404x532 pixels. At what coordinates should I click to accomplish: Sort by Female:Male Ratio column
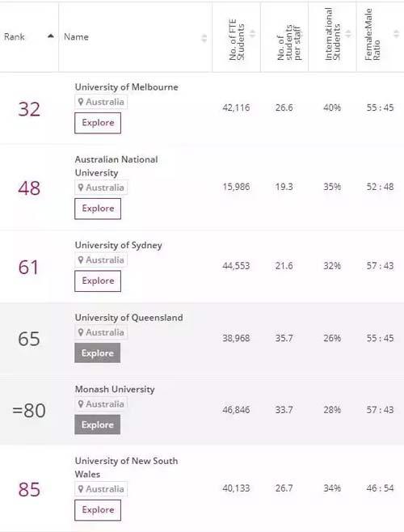click(396, 34)
